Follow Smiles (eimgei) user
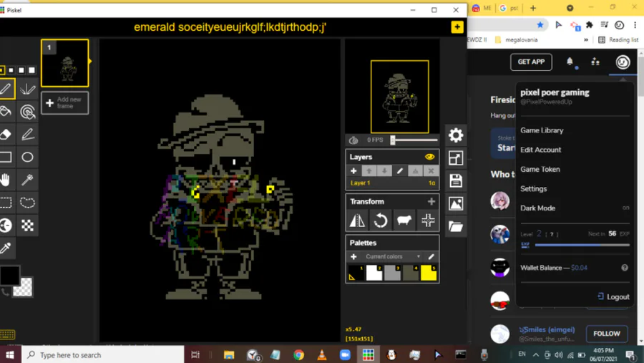 (607, 334)
